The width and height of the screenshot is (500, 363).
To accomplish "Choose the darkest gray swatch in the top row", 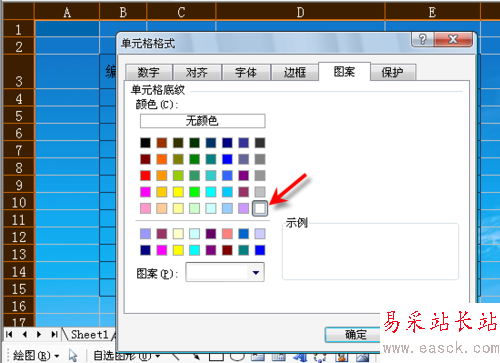I will pos(260,143).
